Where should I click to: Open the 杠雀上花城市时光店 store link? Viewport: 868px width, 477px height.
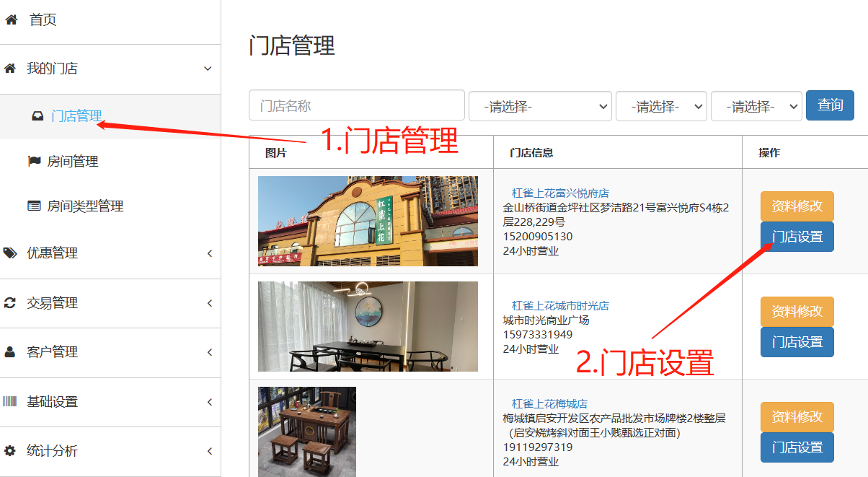(x=560, y=306)
